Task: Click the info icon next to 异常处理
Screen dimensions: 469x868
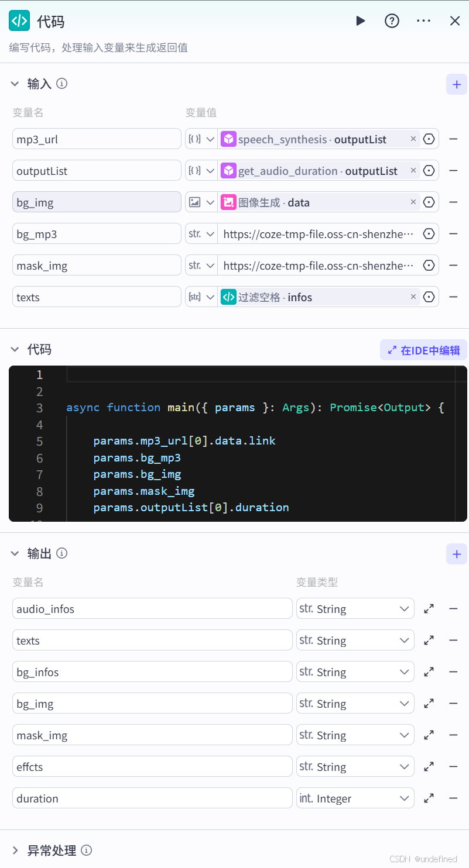Action: (86, 850)
